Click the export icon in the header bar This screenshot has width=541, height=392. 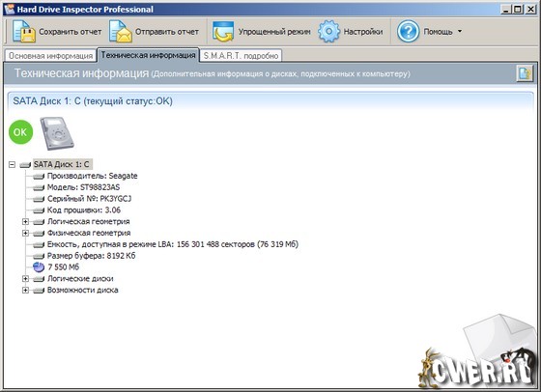(x=525, y=73)
